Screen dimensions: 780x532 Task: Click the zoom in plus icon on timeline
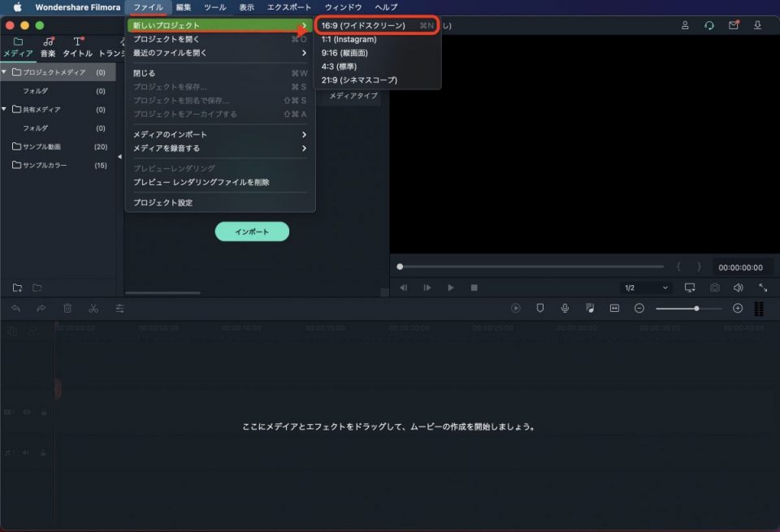(x=738, y=309)
